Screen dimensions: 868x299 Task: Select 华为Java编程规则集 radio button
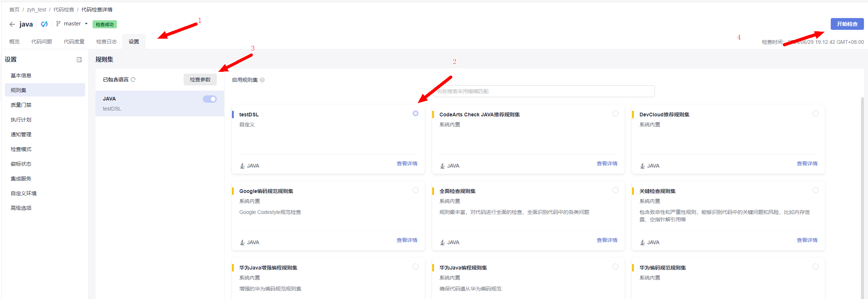pos(615,267)
